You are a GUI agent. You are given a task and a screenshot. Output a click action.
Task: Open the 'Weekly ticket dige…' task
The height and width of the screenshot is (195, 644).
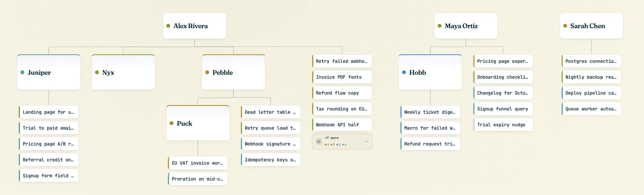point(430,112)
